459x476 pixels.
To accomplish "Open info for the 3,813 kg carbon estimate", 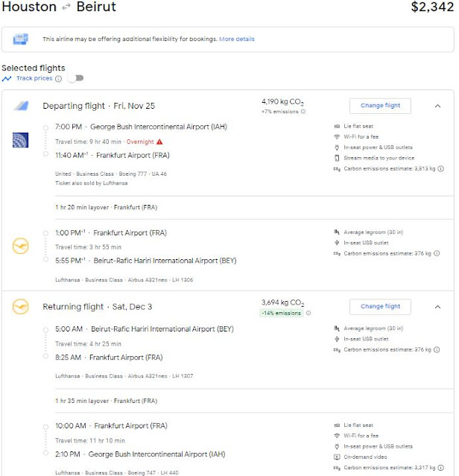I will coord(441,169).
